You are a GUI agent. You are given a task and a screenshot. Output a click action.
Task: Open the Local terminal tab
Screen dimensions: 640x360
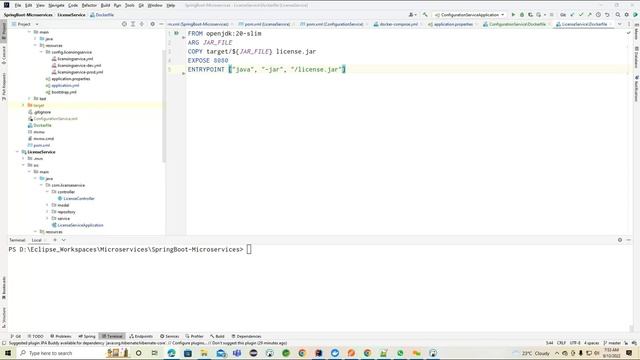point(37,240)
